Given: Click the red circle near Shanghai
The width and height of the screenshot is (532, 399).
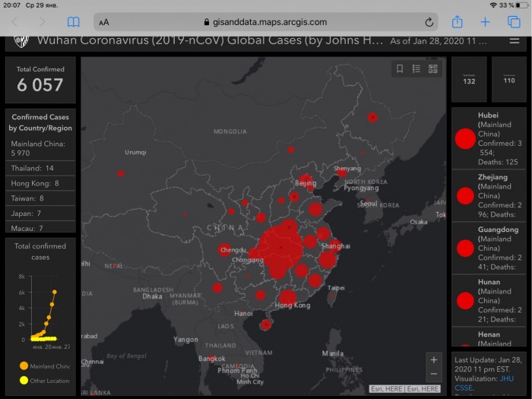Looking at the screenshot, I should click(335, 246).
